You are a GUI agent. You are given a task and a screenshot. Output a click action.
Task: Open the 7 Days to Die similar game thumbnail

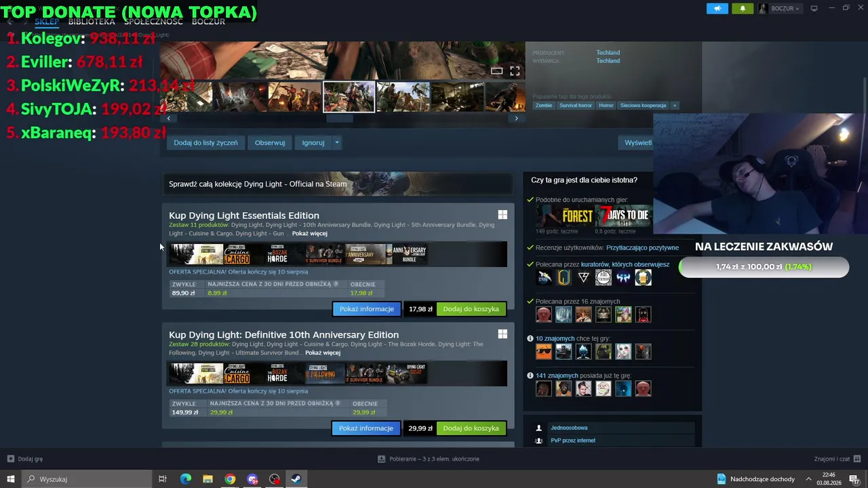click(x=624, y=216)
